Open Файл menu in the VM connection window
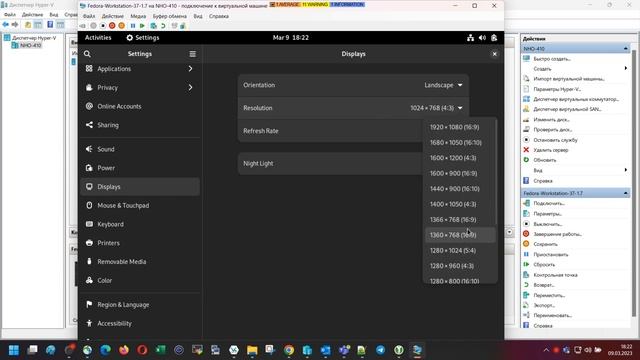 tap(89, 16)
